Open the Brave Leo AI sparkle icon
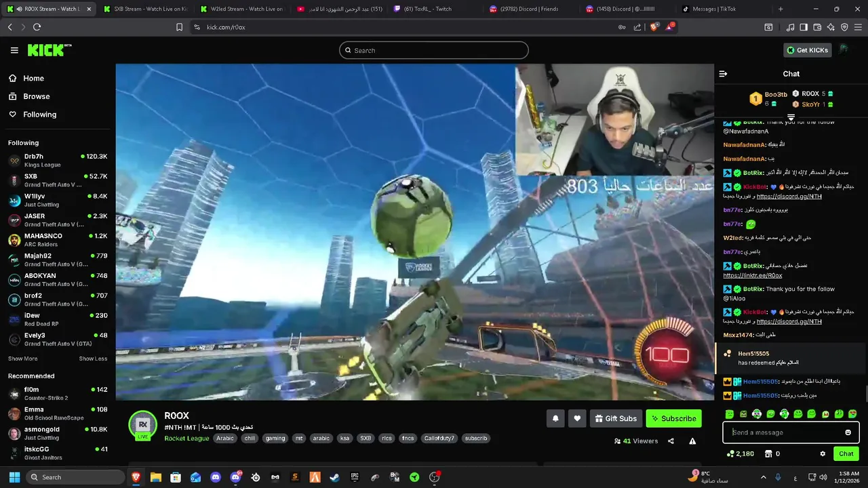Image resolution: width=868 pixels, height=488 pixels. point(831,27)
